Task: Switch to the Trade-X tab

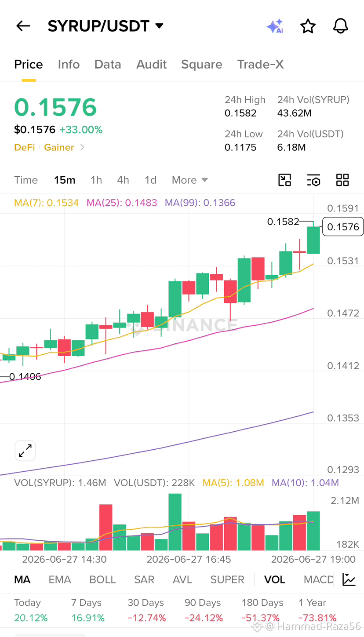Action: point(261,64)
